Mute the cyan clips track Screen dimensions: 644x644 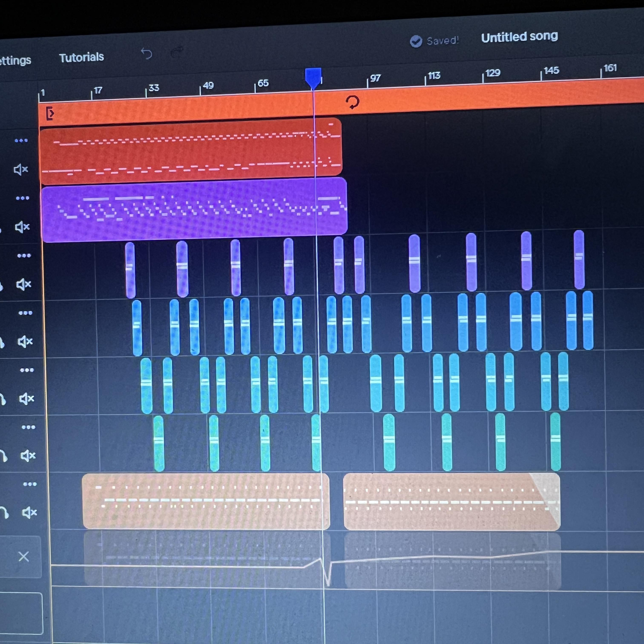[x=27, y=398]
